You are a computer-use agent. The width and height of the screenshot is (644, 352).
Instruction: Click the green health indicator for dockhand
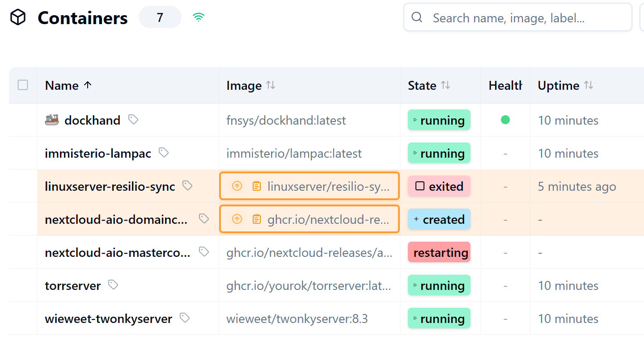[505, 120]
